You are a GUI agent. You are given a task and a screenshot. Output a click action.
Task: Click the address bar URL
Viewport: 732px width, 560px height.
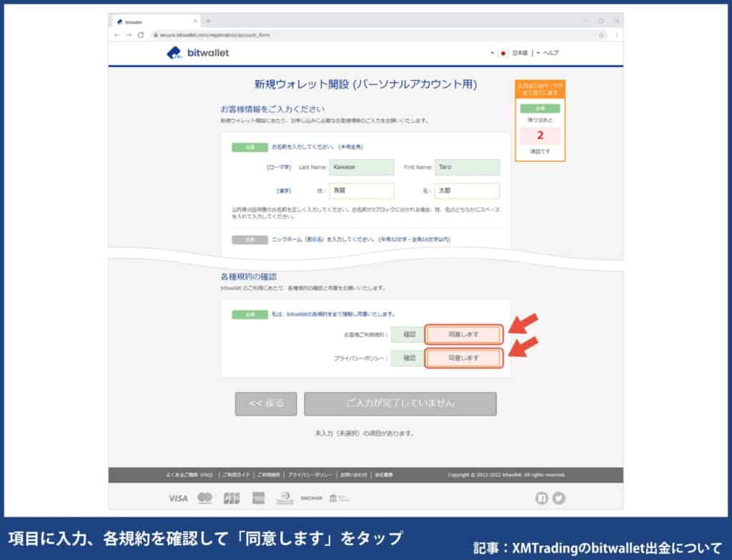[x=214, y=35]
